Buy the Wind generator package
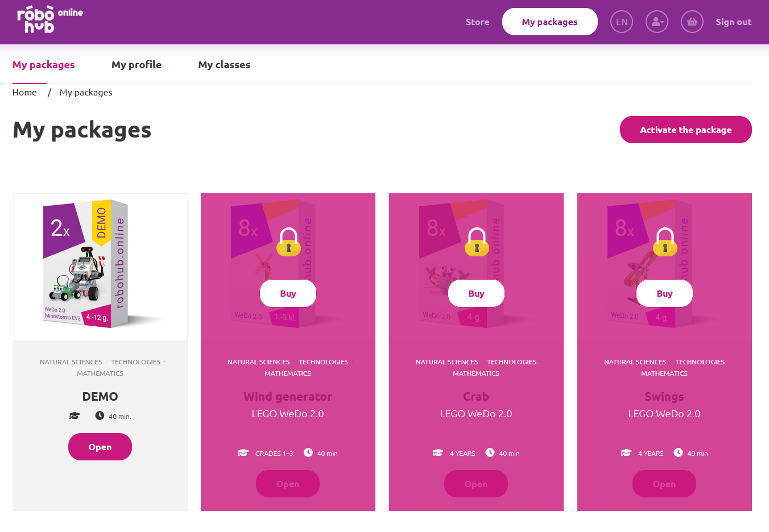 [x=288, y=293]
